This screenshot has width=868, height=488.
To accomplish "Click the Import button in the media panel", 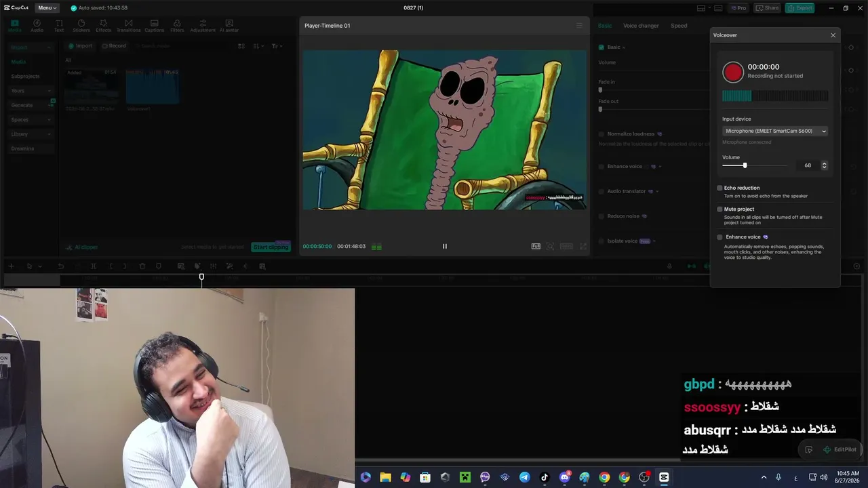I will [80, 46].
